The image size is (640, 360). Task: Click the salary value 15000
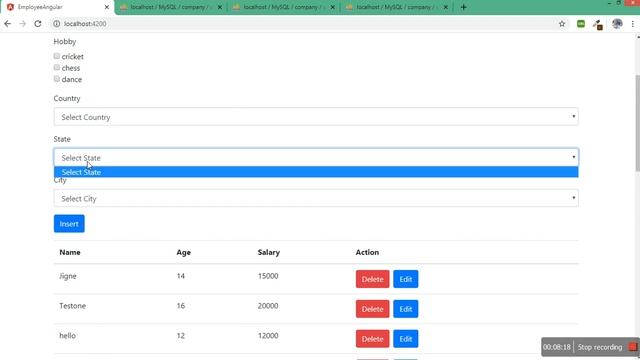[x=268, y=276]
